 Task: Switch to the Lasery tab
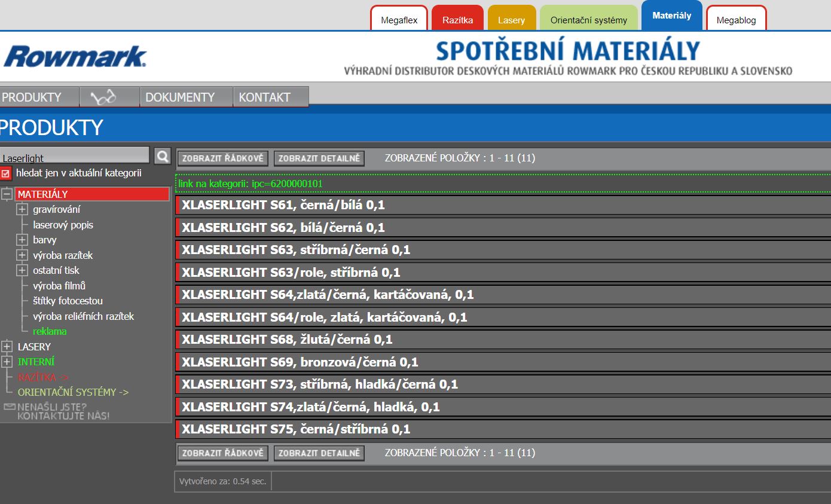(x=511, y=20)
